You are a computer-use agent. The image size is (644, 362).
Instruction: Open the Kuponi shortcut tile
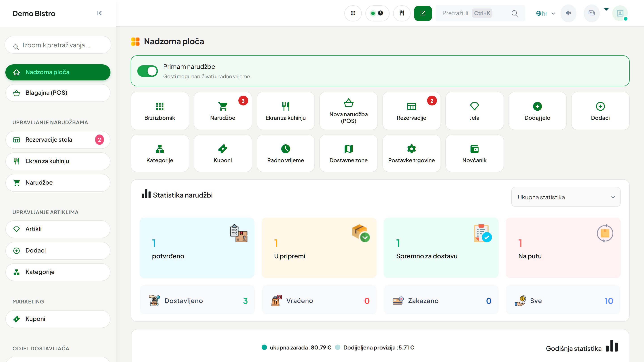point(223,153)
